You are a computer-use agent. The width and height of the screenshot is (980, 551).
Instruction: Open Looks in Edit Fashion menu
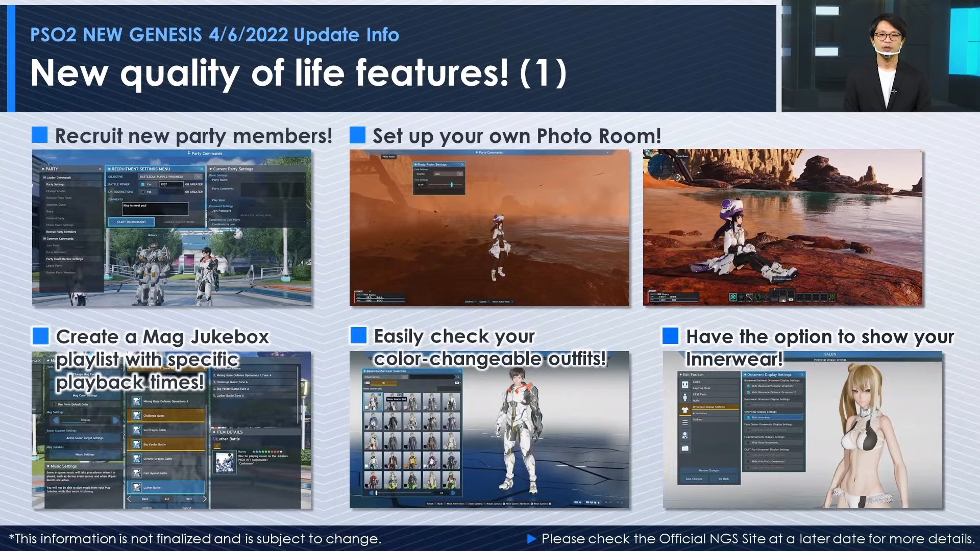pyautogui.click(x=716, y=382)
